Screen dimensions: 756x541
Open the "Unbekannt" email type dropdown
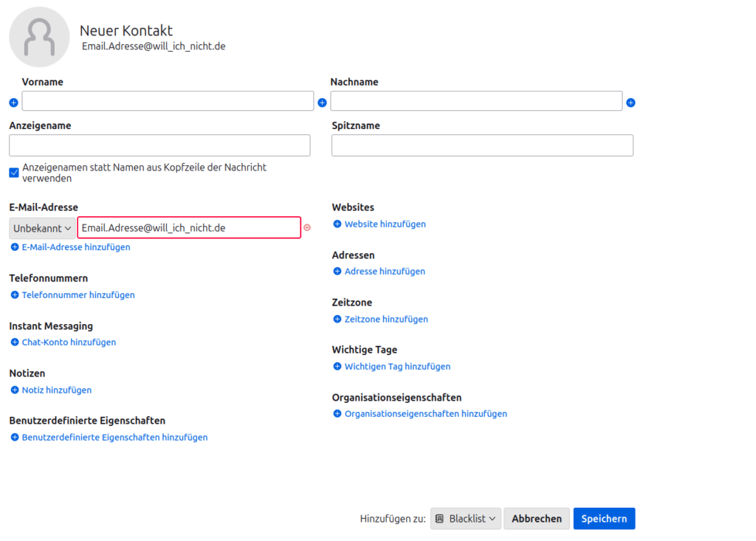click(x=42, y=228)
